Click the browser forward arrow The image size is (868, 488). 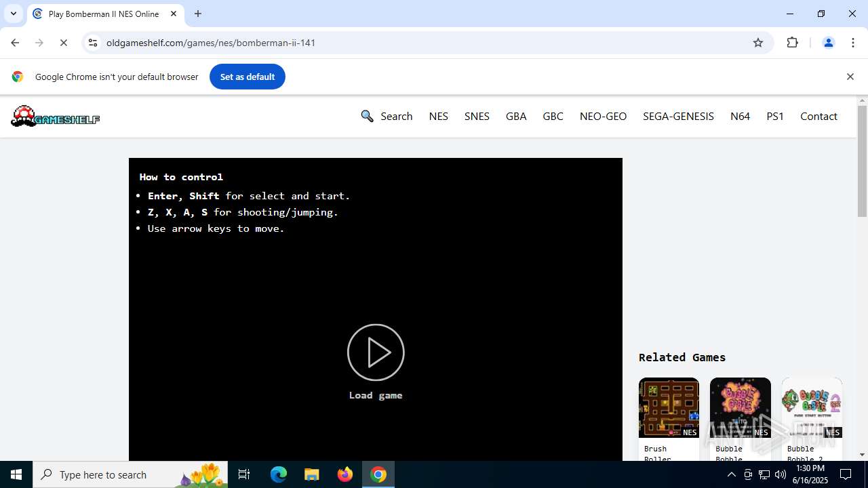(39, 43)
